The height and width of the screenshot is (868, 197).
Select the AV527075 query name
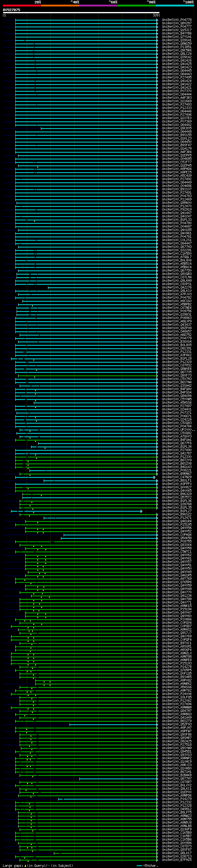11,10
